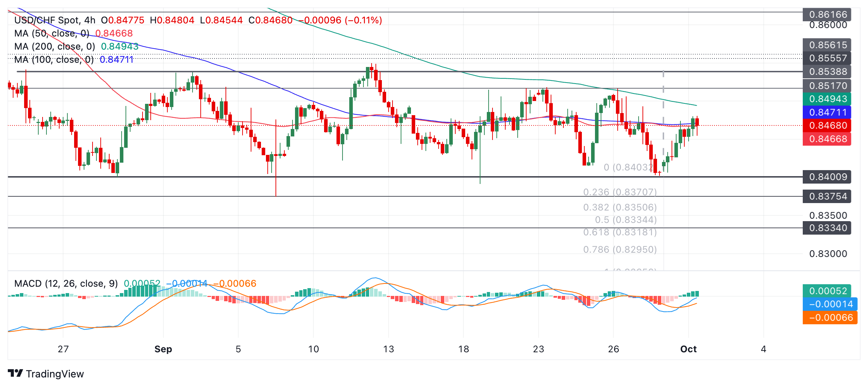Select the 0.618 (0.83181) Fibonacci label
The image size is (868, 387).
(620, 232)
